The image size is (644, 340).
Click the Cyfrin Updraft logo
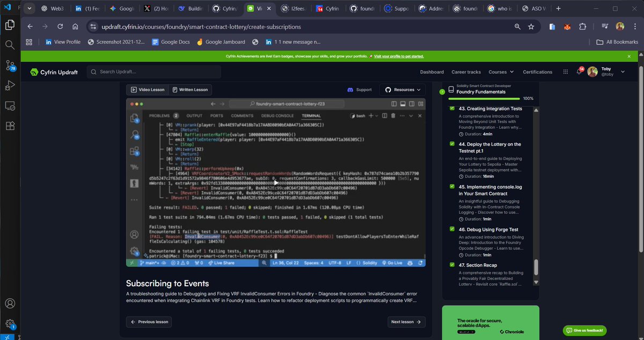click(x=54, y=72)
